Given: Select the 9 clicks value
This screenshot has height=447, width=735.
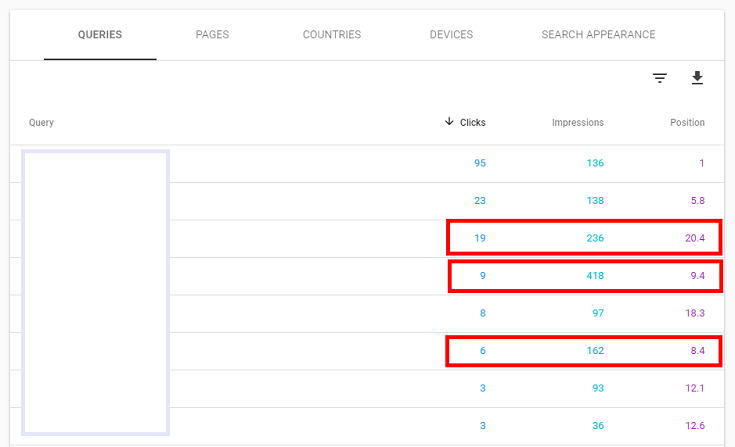Looking at the screenshot, I should coord(482,276).
